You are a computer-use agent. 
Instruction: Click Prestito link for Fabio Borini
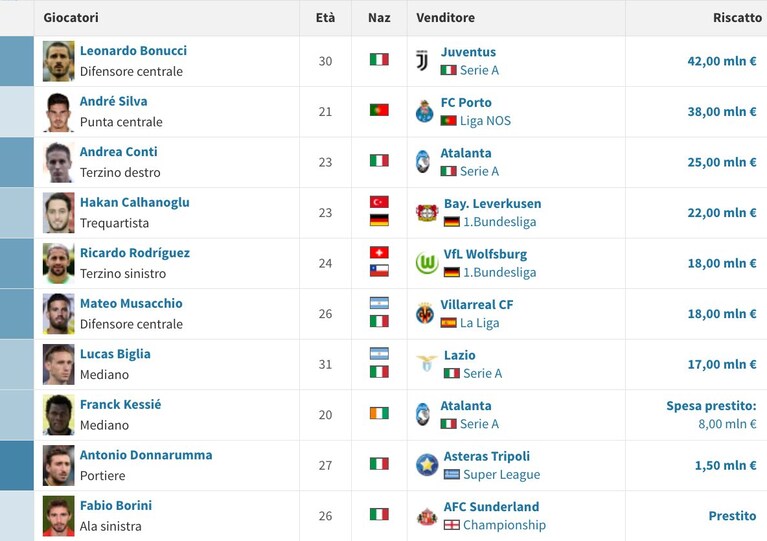click(732, 516)
